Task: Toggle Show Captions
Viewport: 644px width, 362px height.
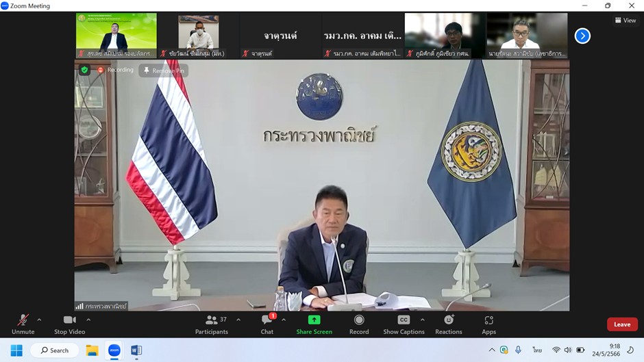Action: click(x=404, y=324)
